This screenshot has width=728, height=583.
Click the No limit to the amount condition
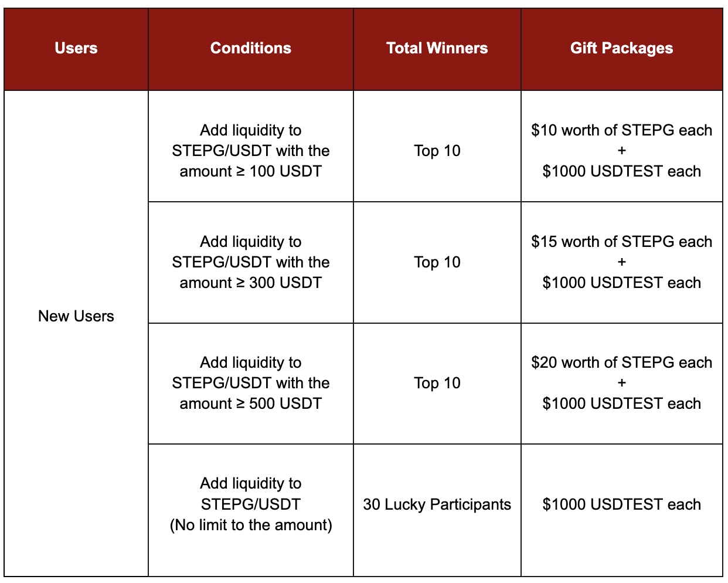[251, 504]
